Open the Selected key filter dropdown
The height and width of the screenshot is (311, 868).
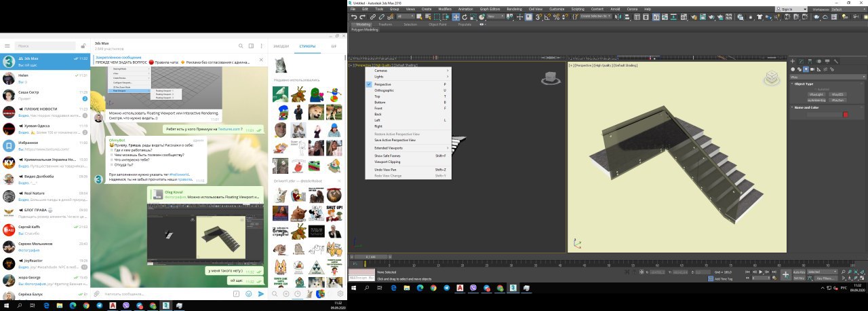point(822,272)
